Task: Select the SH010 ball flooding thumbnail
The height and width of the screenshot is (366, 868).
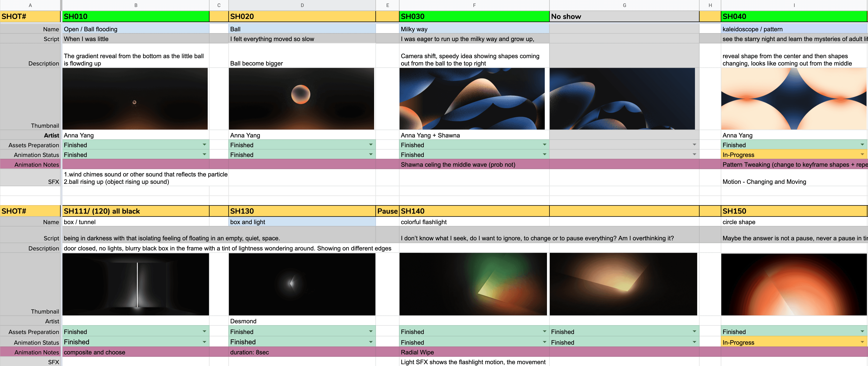Action: [135, 99]
